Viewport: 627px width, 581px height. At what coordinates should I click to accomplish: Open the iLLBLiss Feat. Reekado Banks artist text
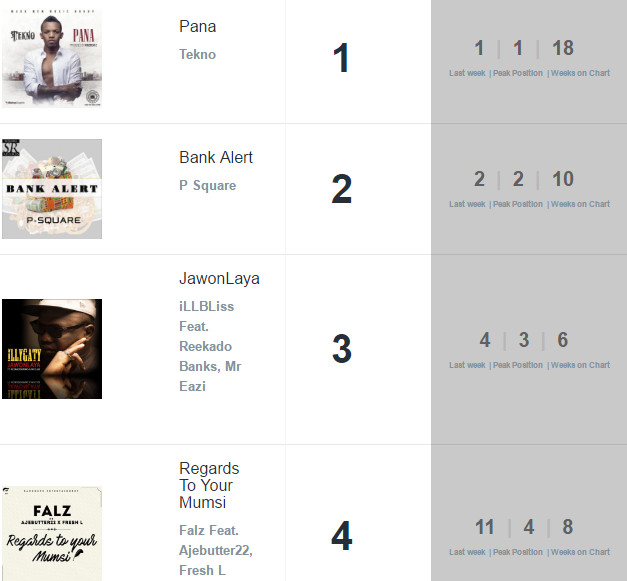[210, 346]
